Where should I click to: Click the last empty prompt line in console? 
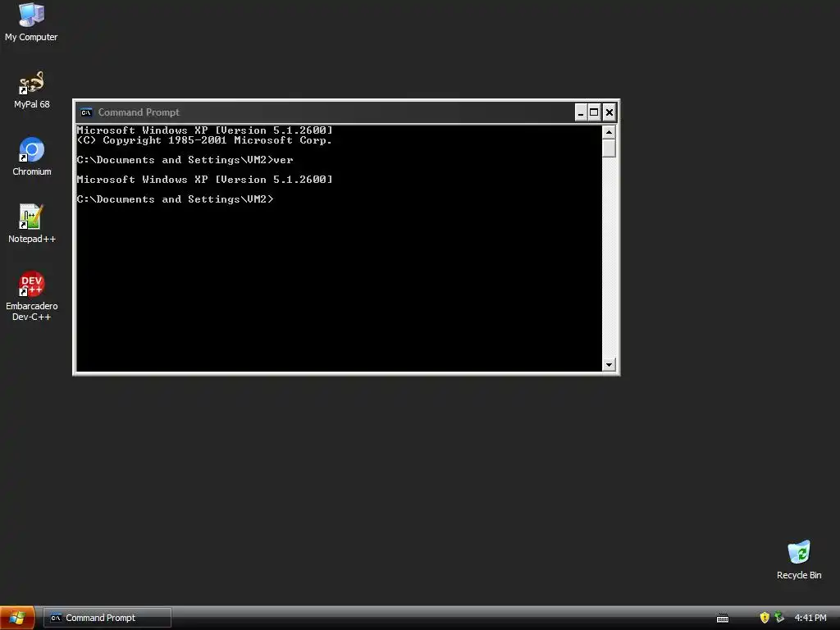pyautogui.click(x=176, y=199)
